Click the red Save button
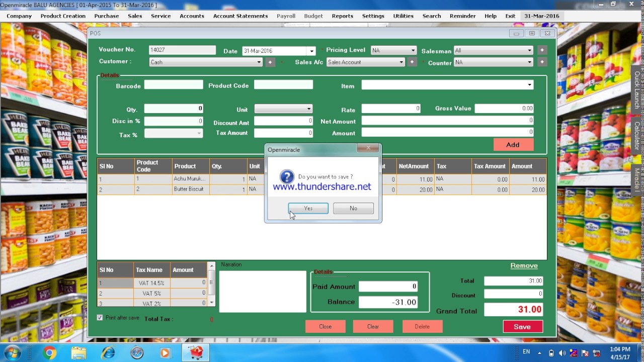644x362 pixels. (x=523, y=326)
